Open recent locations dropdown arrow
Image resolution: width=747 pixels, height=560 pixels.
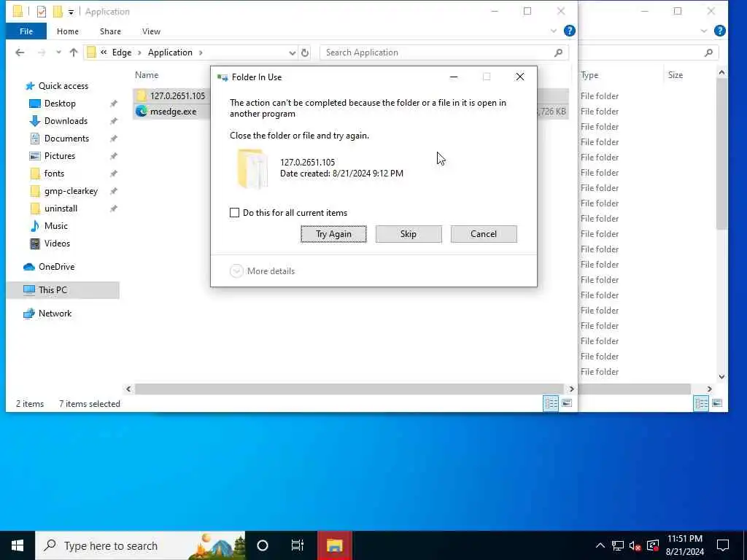[x=58, y=52]
